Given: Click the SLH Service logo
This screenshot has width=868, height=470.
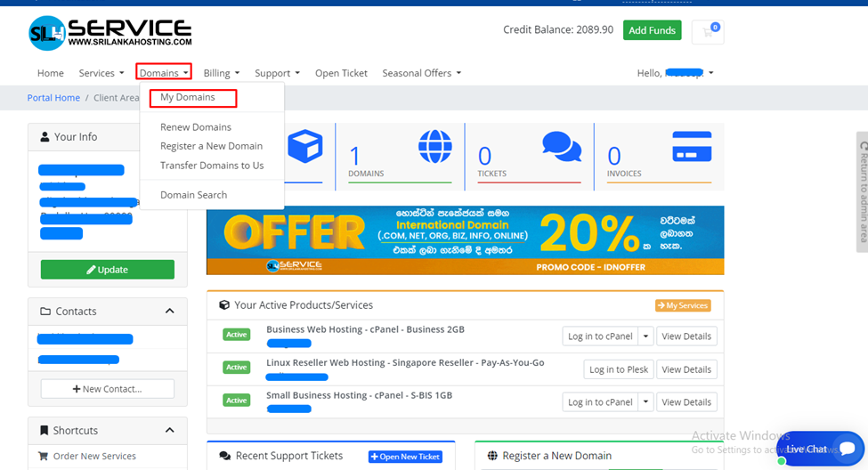Looking at the screenshot, I should tap(110, 33).
